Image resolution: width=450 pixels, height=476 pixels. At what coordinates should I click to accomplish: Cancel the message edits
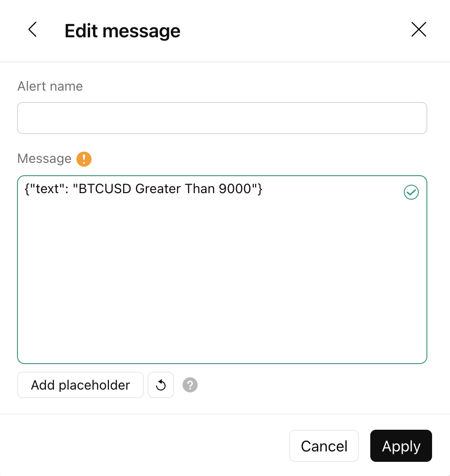[324, 446]
